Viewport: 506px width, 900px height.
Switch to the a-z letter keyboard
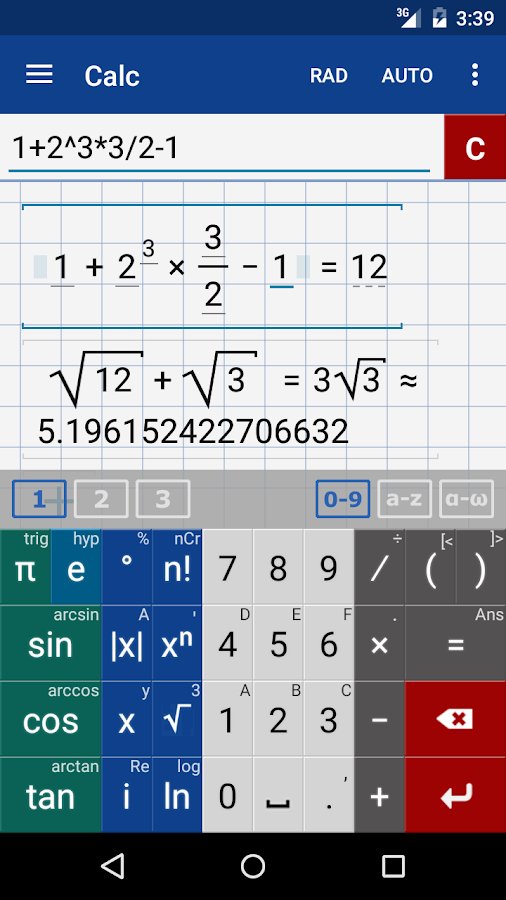coord(404,499)
